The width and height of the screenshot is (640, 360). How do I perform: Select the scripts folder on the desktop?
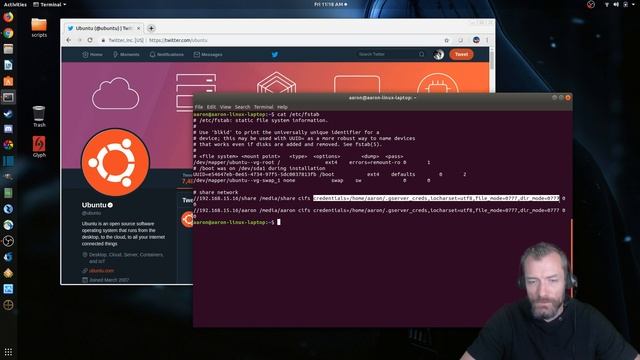click(39, 27)
